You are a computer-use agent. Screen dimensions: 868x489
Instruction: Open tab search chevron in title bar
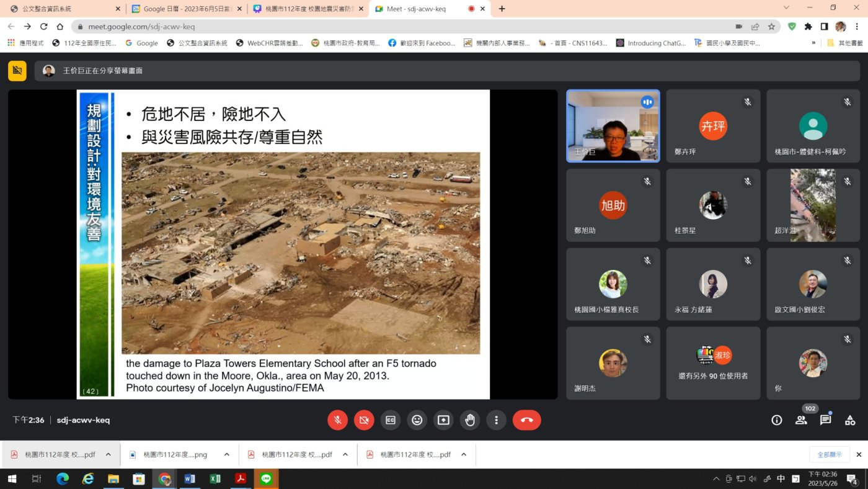[786, 8]
